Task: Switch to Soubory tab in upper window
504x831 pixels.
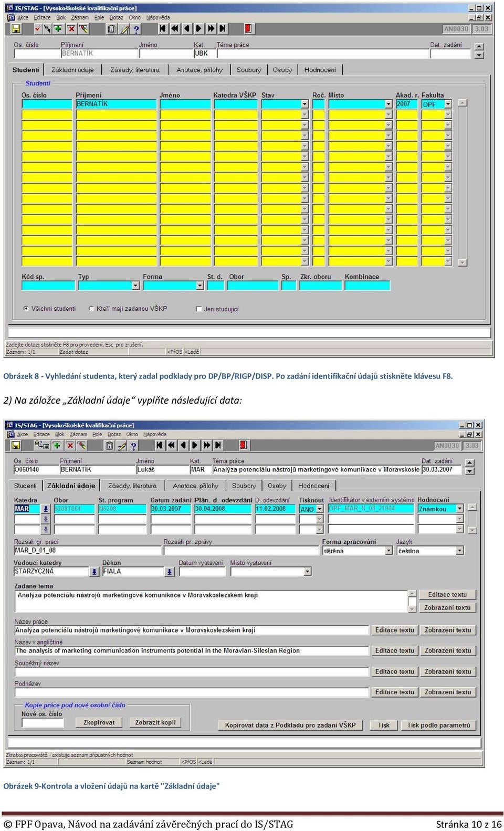Action: pos(249,70)
